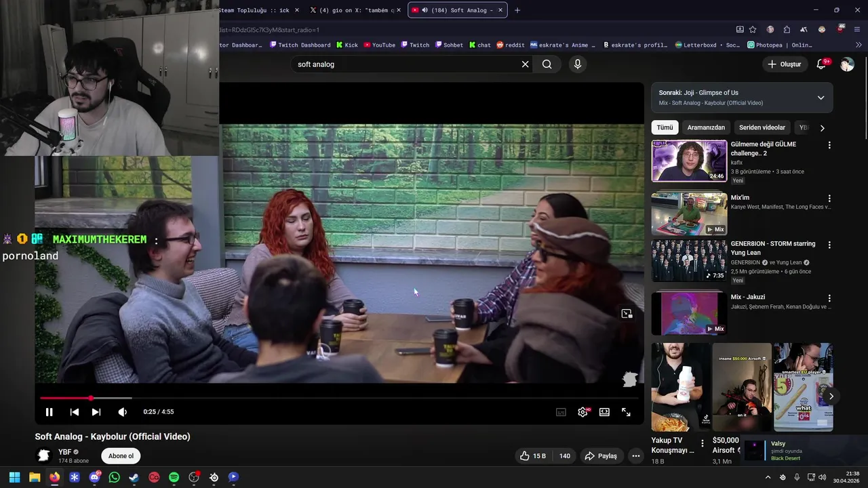This screenshot has width=868, height=488.
Task: Toggle theater mode in player
Action: 604,412
